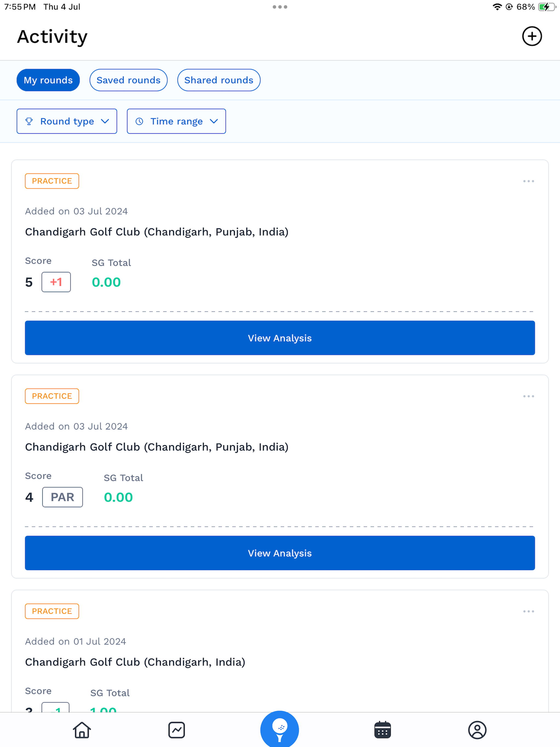Image resolution: width=560 pixels, height=747 pixels.
Task: View Analysis for the PAR score round
Action: point(280,553)
